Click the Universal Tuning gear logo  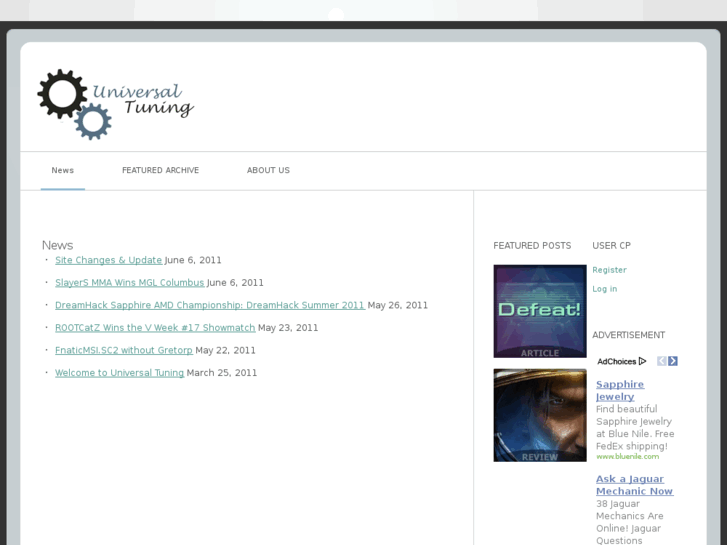pyautogui.click(x=115, y=104)
